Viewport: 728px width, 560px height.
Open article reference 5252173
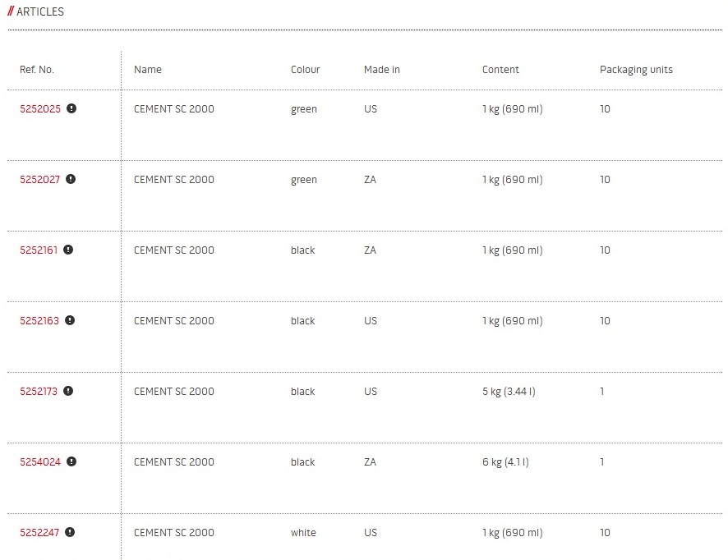[39, 392]
